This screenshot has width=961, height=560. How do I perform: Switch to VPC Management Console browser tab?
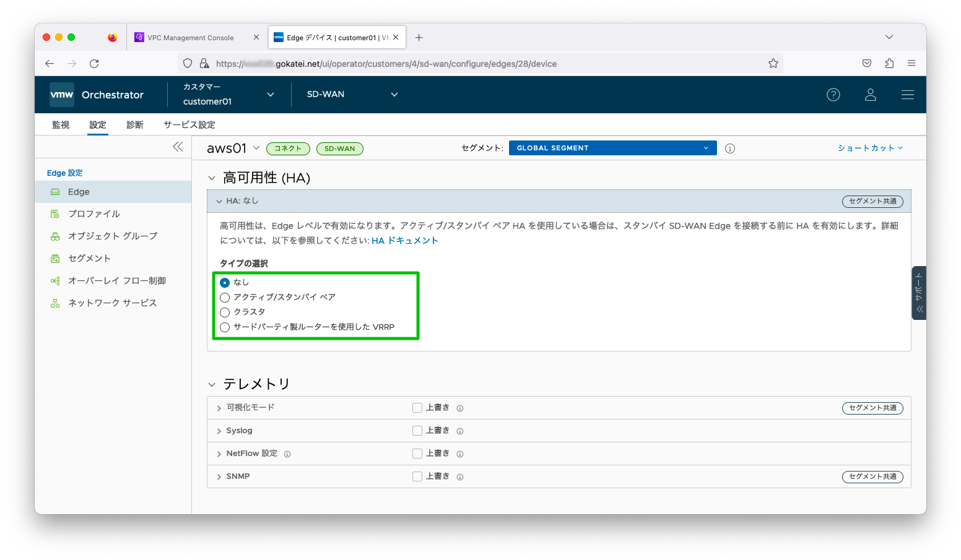coord(197,37)
